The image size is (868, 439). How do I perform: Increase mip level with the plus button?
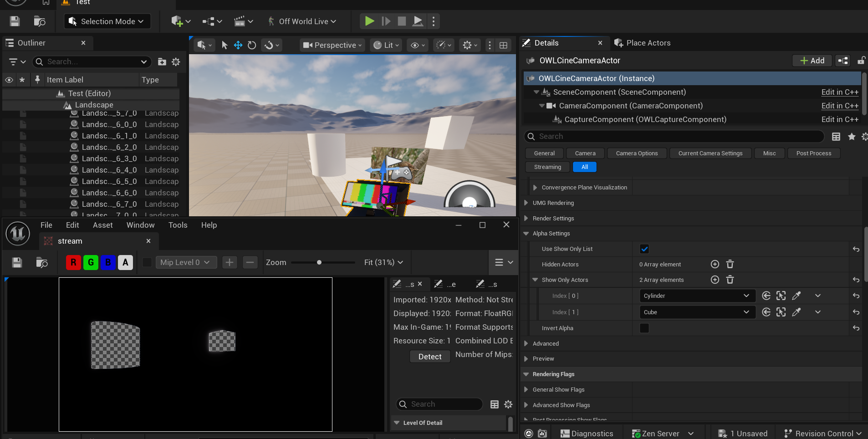pyautogui.click(x=230, y=262)
